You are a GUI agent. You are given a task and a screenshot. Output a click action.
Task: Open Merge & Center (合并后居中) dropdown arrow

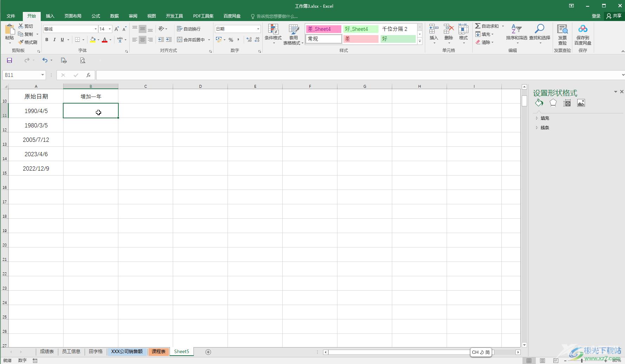tap(209, 40)
